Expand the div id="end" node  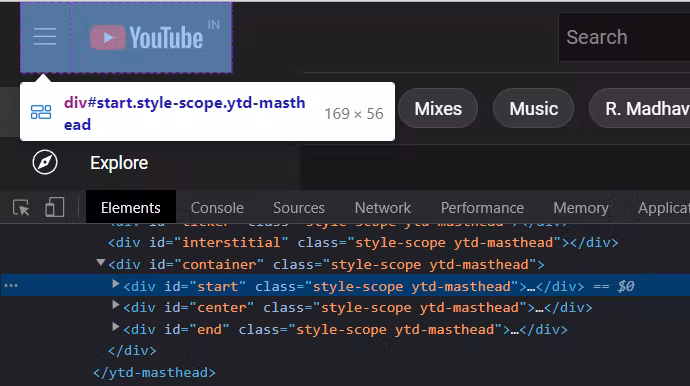[x=116, y=327]
